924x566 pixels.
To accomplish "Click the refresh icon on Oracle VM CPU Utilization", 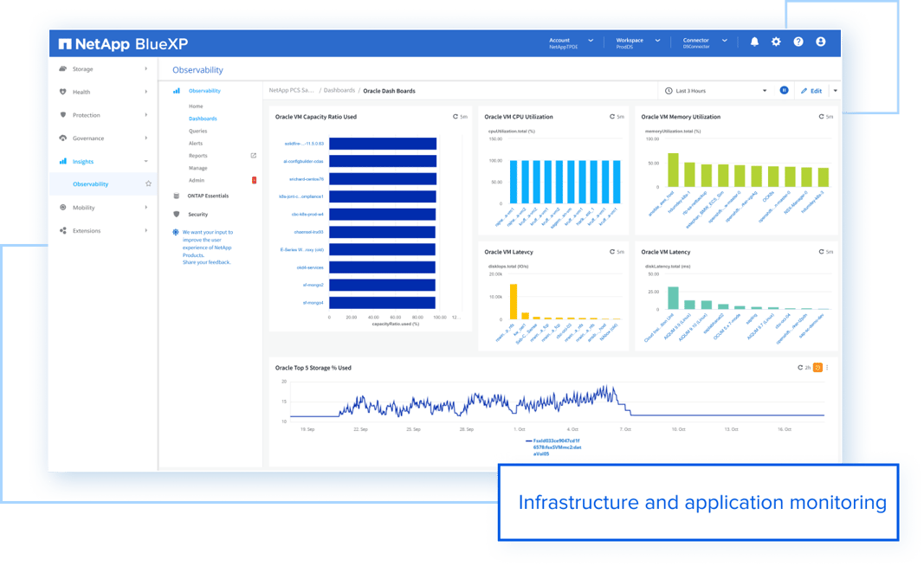I will click(612, 117).
